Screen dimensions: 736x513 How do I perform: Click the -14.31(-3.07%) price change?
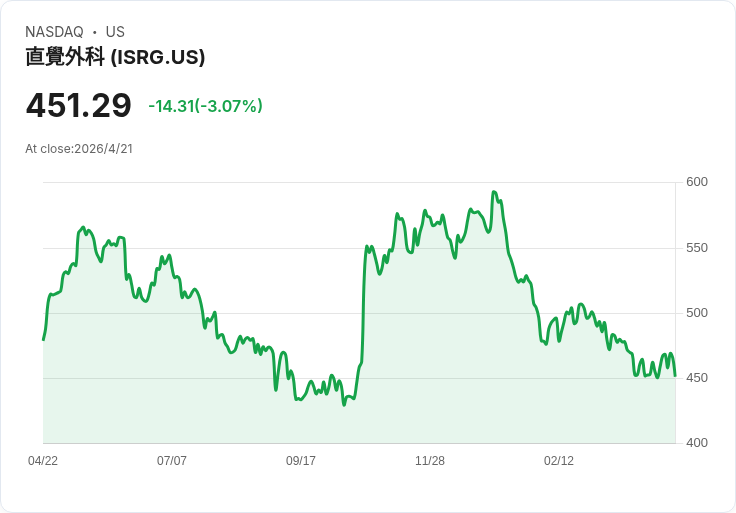pyautogui.click(x=205, y=106)
